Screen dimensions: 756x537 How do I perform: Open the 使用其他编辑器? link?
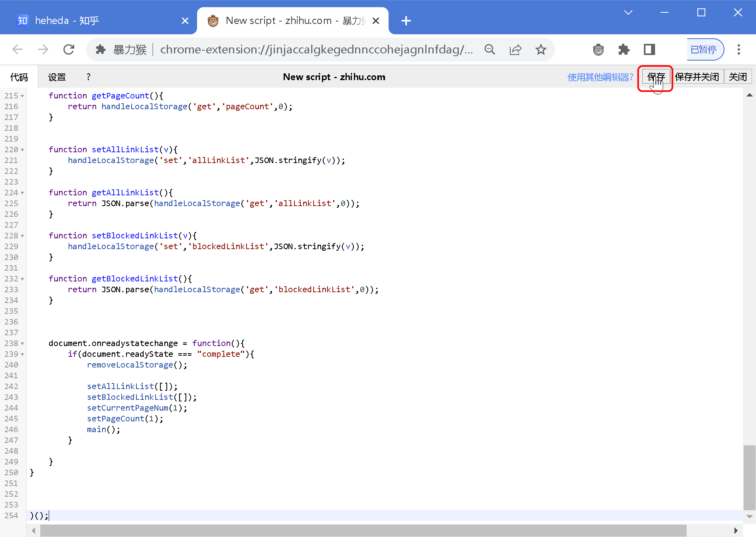coord(600,77)
